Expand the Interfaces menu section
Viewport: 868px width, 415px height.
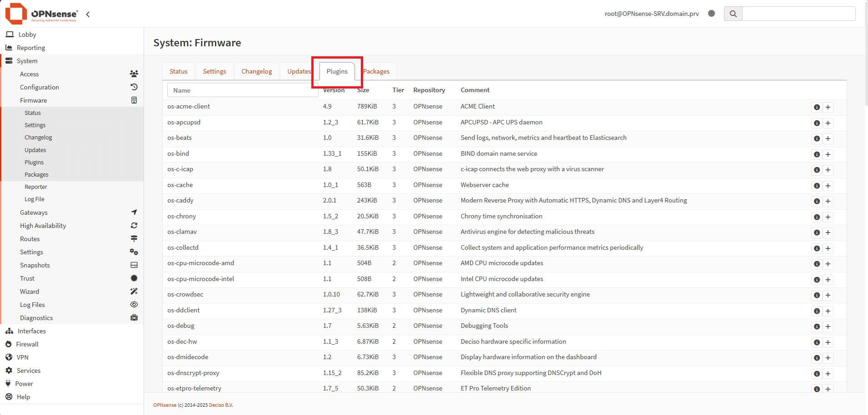(72, 331)
